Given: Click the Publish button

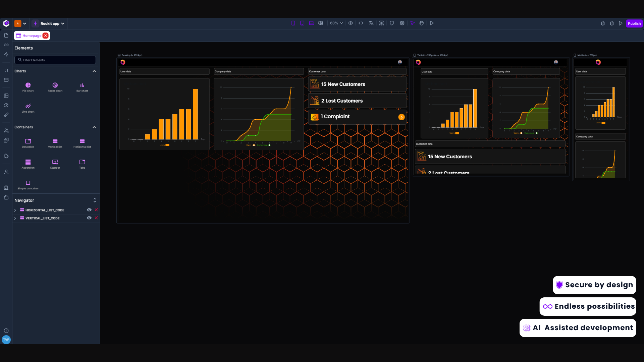Looking at the screenshot, I should (634, 23).
